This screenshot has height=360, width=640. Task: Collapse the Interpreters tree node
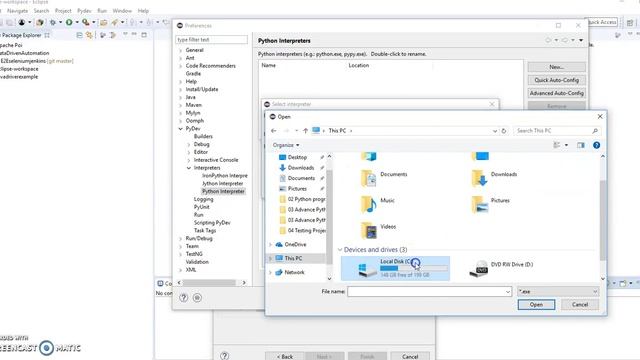click(189, 168)
